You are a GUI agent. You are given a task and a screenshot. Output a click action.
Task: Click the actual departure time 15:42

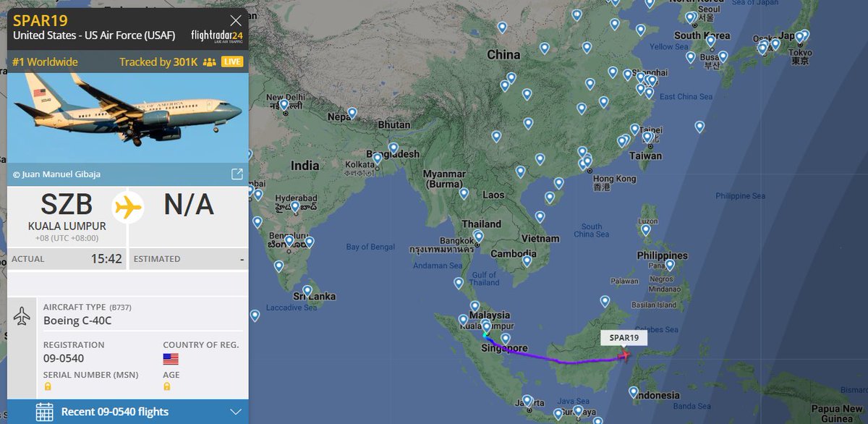point(106,258)
